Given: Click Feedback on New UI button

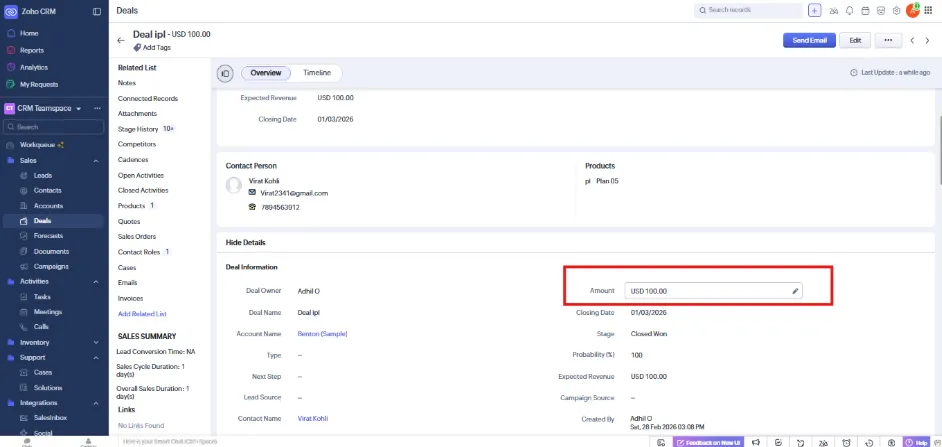Looking at the screenshot, I should point(708,442).
